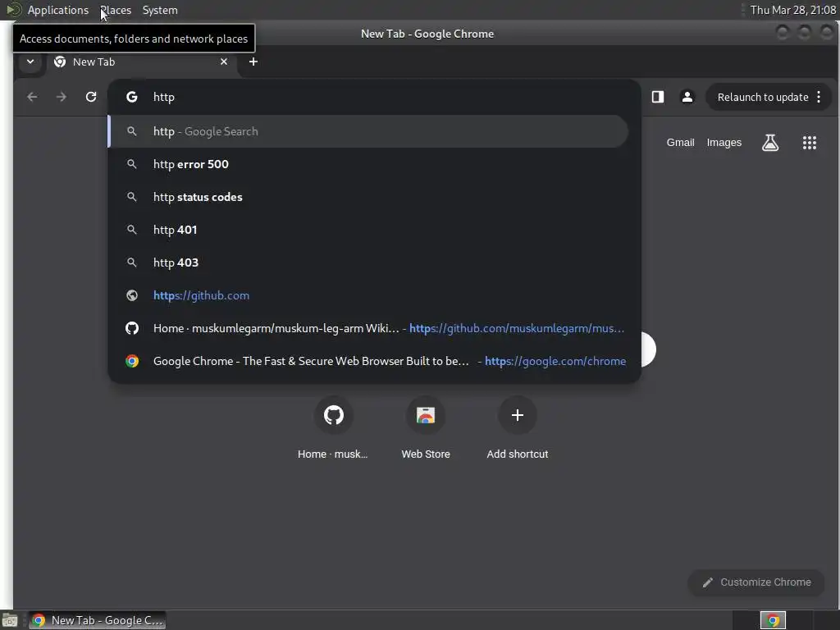
Task: Click magnifier icon beside 'http error 500'
Action: coord(132,164)
